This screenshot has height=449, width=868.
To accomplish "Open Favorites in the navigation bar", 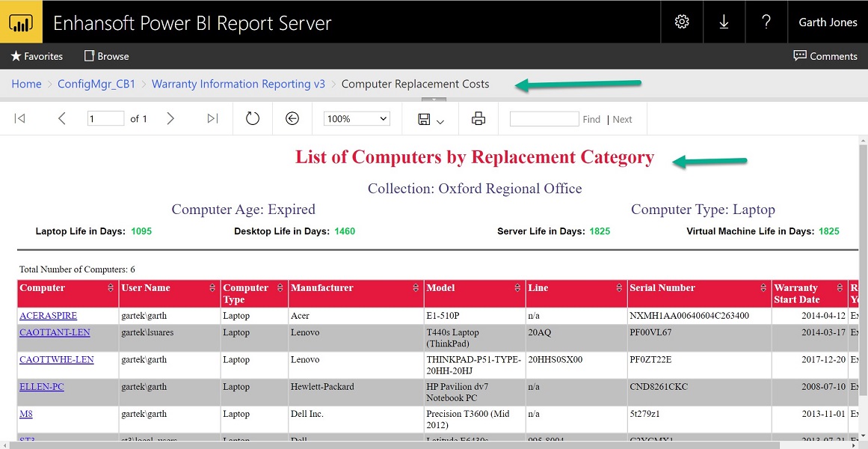I will (37, 56).
